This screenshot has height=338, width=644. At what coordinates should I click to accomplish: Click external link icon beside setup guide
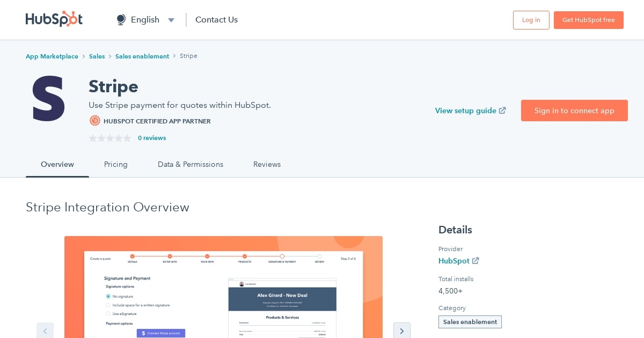click(502, 111)
